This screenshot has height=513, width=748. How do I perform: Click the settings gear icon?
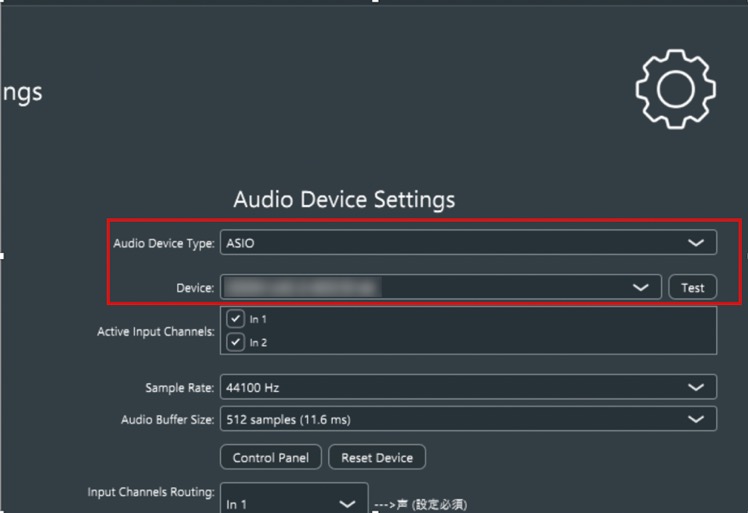point(676,89)
